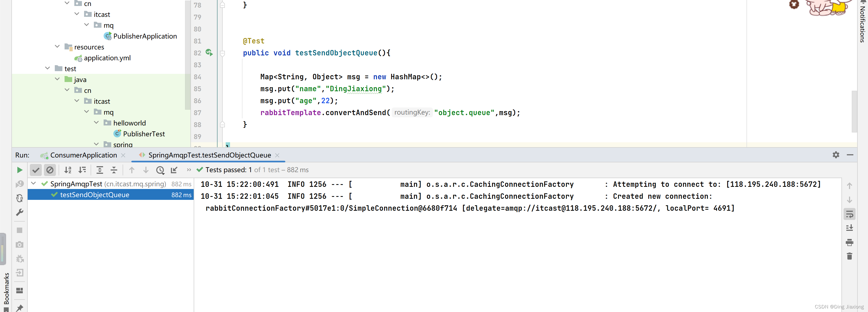The width and height of the screenshot is (868, 312).
Task: Click the "object.queue" string in code
Action: [464, 113]
